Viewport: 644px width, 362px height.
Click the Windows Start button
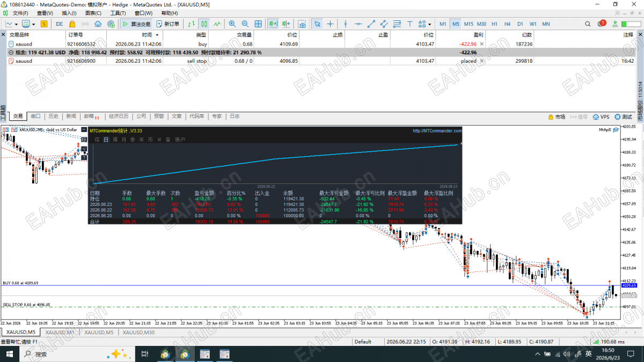[x=9, y=354]
